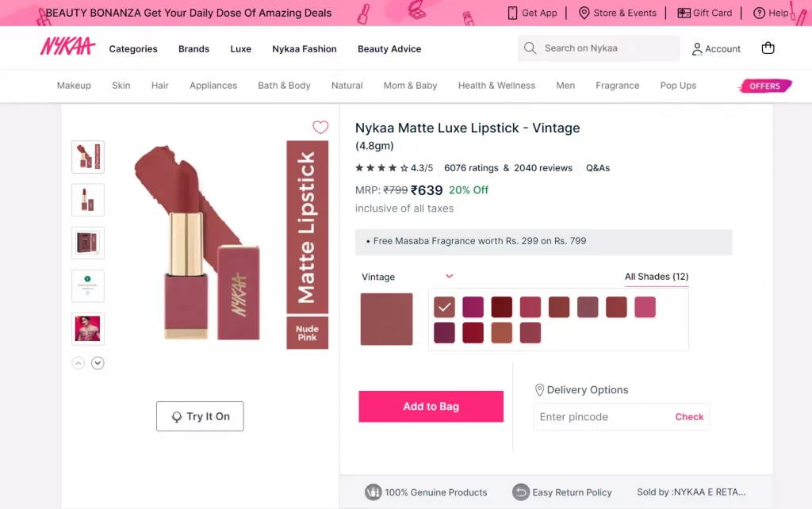Click the Try It On button
The height and width of the screenshot is (509, 812).
[200, 415]
